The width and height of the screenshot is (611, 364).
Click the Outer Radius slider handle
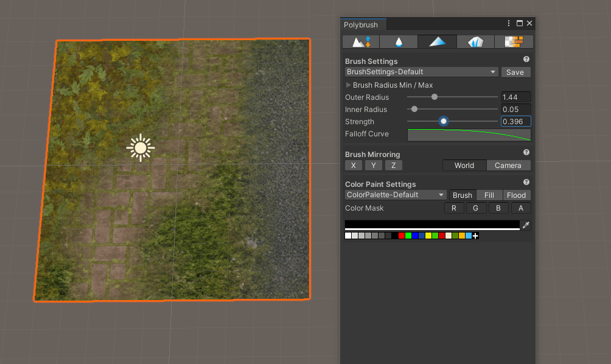pos(435,97)
